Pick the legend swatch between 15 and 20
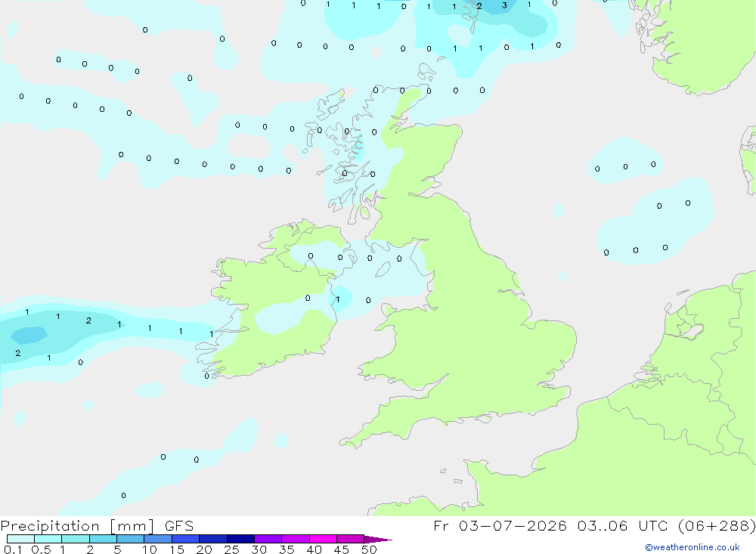 point(186,539)
